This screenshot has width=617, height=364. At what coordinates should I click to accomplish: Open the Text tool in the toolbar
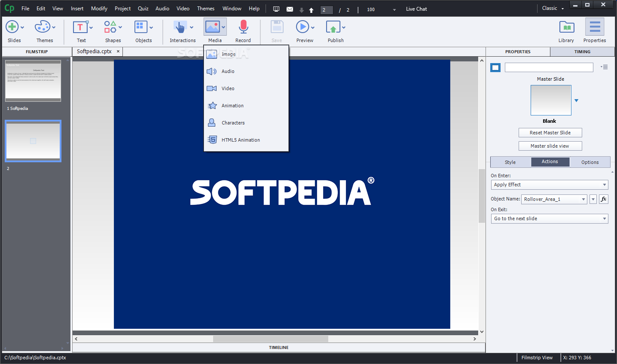[x=82, y=31]
